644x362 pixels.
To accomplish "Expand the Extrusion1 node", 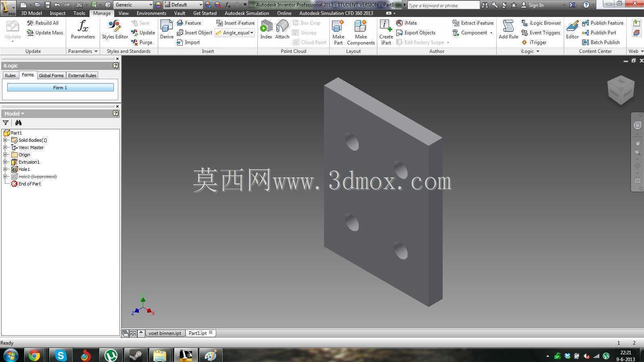I will (x=5, y=162).
